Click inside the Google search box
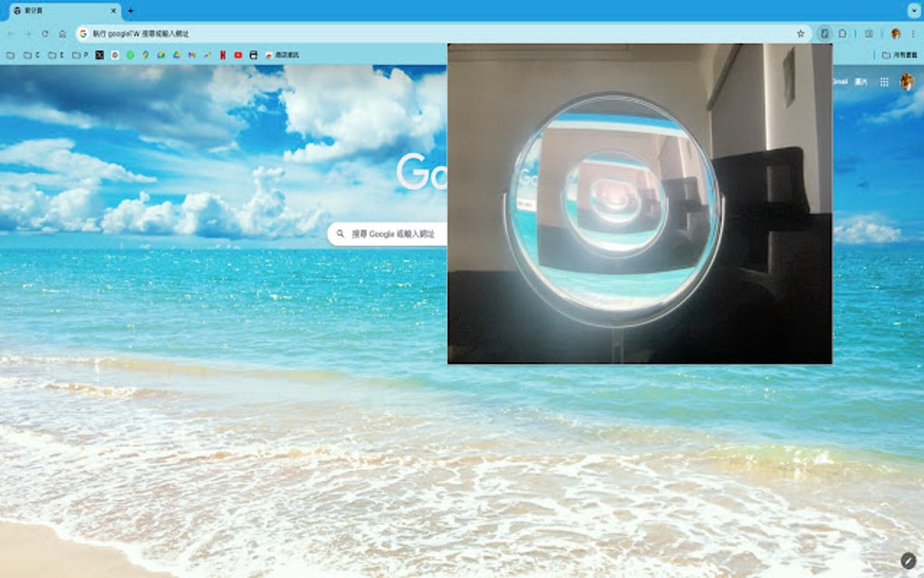This screenshot has height=578, width=924. coord(390,234)
